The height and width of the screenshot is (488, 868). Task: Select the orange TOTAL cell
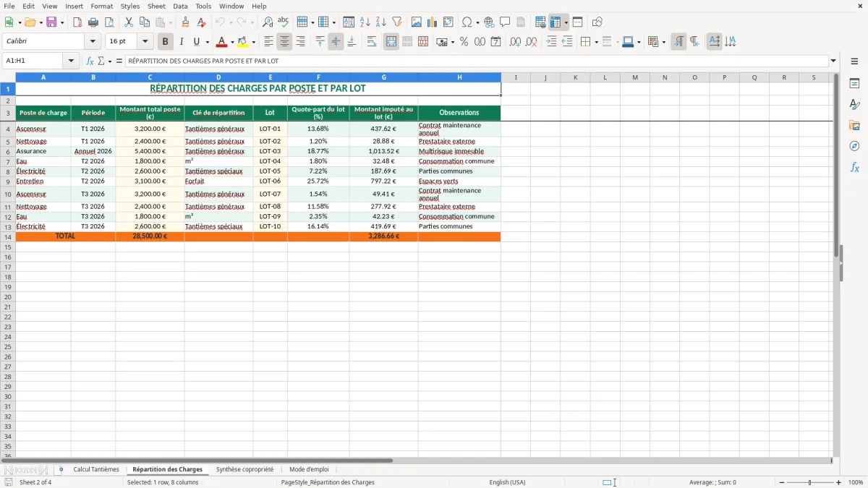(x=65, y=236)
